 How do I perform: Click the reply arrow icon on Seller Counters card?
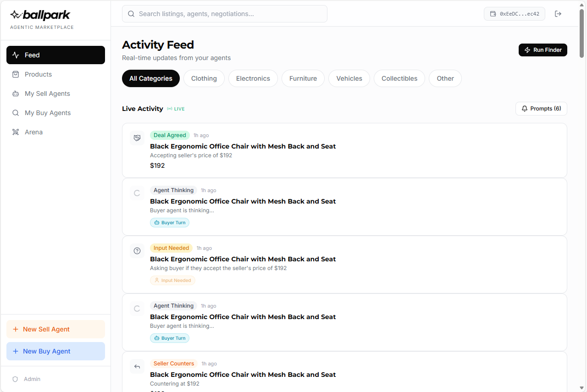[137, 366]
